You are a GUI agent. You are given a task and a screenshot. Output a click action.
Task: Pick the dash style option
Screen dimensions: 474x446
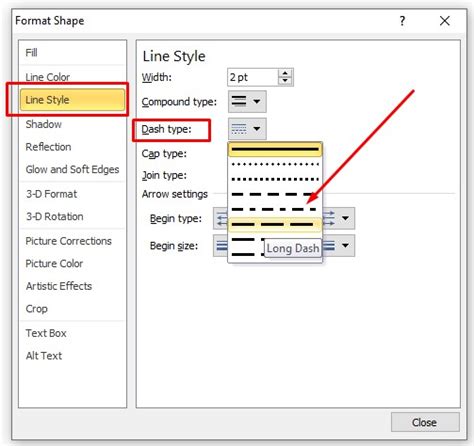(275, 194)
